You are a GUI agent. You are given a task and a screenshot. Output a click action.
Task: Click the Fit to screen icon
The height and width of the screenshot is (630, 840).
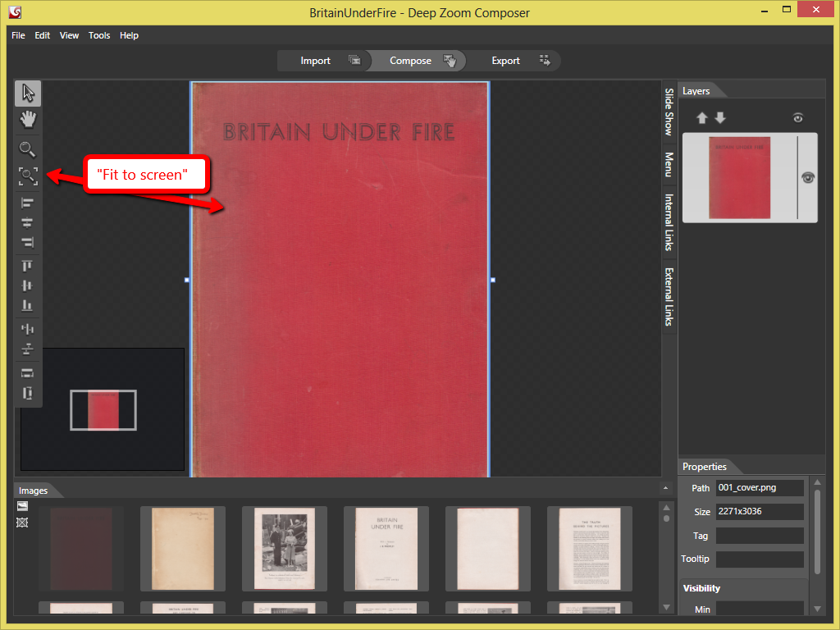pyautogui.click(x=28, y=176)
